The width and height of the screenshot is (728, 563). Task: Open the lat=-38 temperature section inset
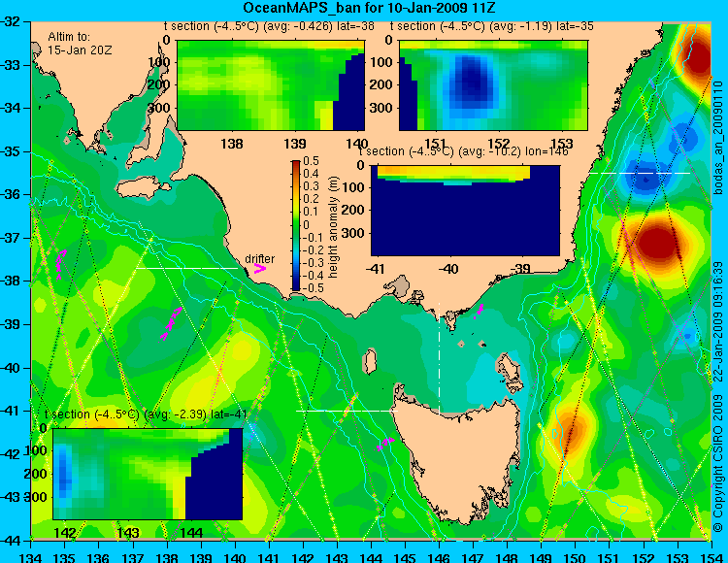271,85
